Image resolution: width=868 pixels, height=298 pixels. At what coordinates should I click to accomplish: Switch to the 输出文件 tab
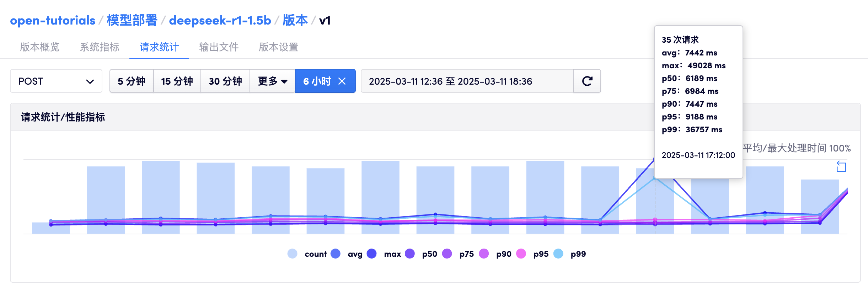(219, 47)
